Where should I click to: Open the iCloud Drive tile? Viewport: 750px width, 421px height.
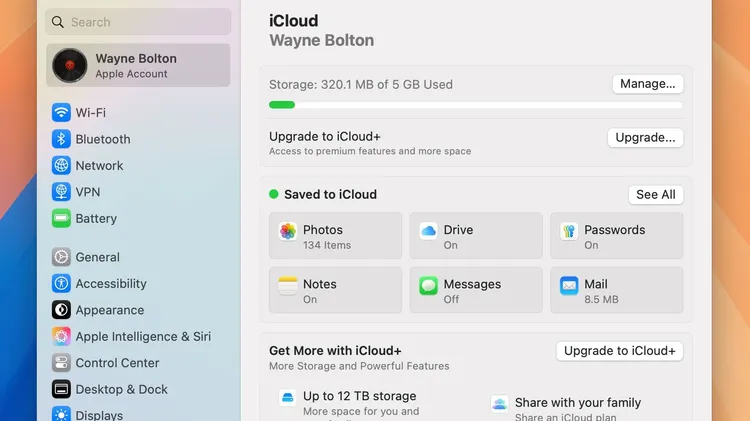[476, 236]
